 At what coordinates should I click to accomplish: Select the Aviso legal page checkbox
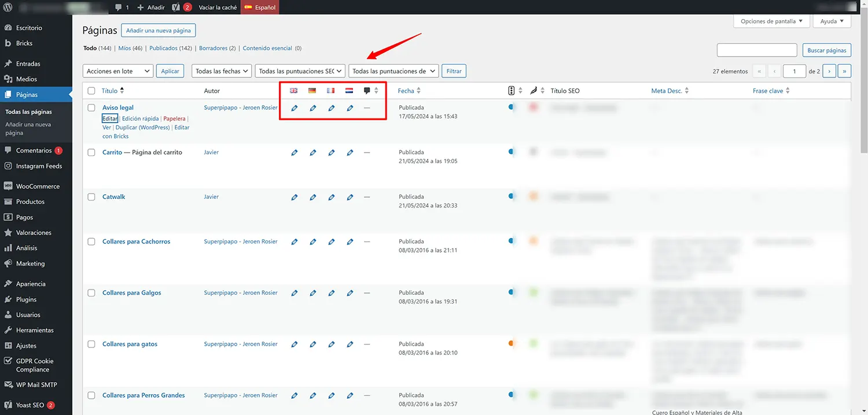pyautogui.click(x=91, y=108)
